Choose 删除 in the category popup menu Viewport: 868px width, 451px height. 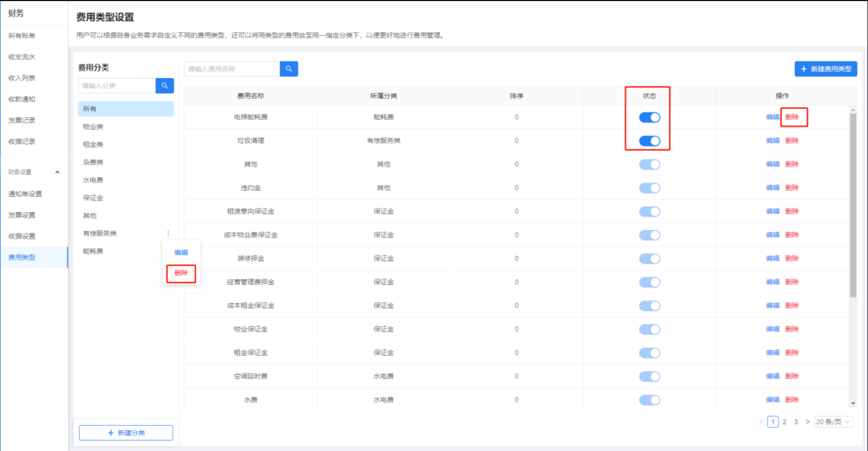[x=181, y=273]
